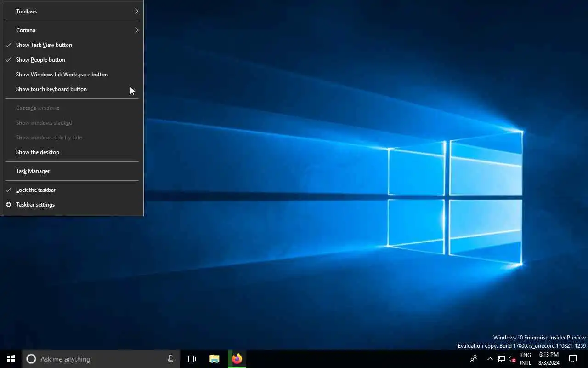Open Taskbar settings
This screenshot has height=368, width=588.
click(72, 205)
